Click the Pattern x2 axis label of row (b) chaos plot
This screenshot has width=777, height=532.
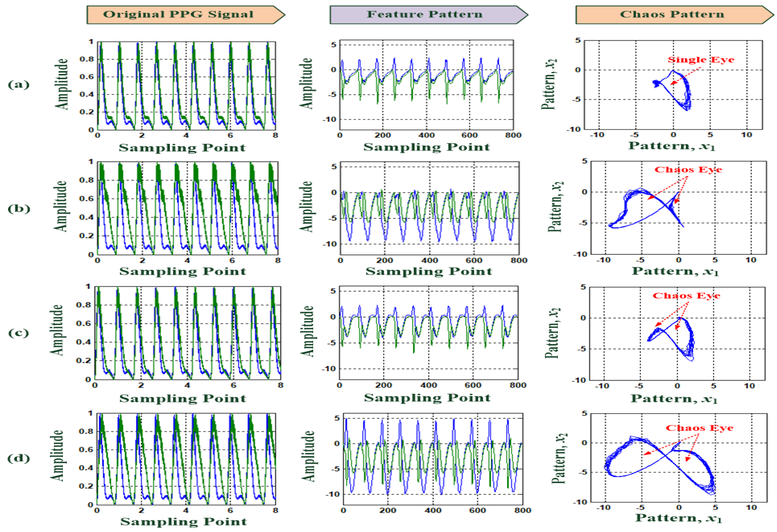[555, 207]
